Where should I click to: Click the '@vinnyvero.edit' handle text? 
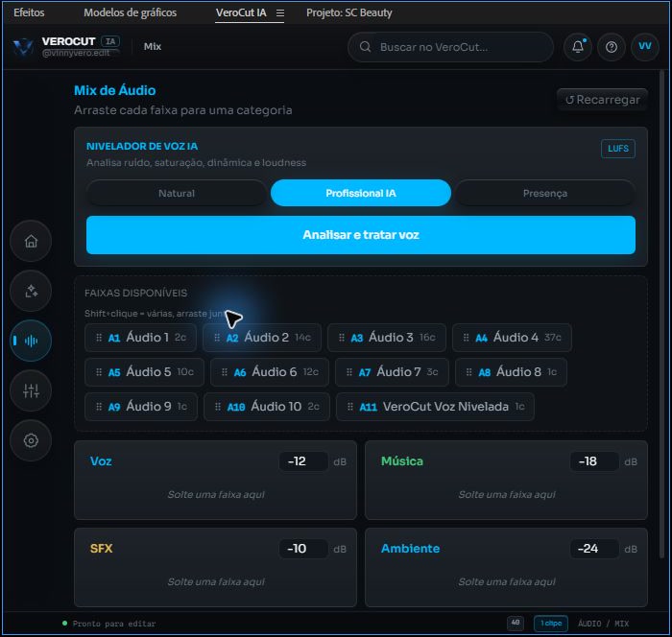pos(76,53)
